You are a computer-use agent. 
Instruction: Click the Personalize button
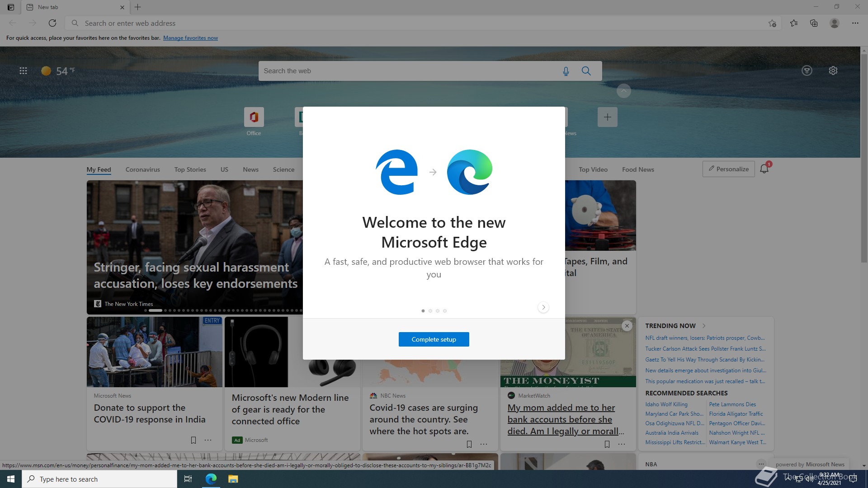coord(728,169)
